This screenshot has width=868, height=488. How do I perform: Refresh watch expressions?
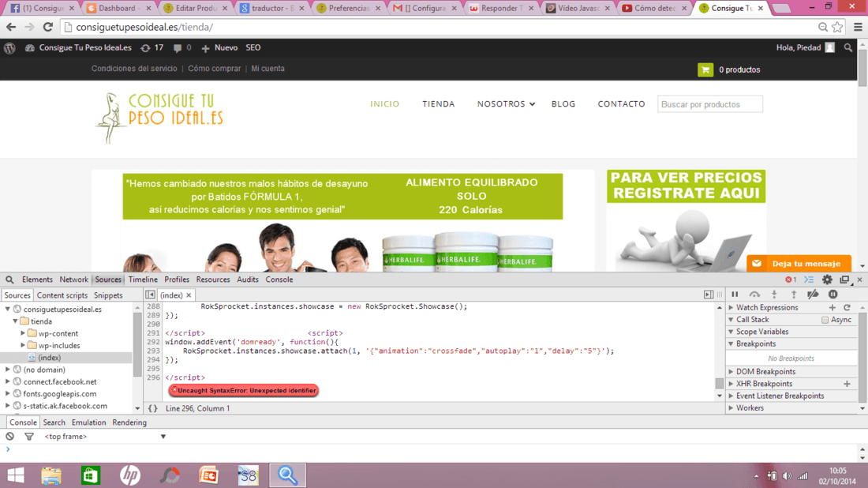[847, 307]
